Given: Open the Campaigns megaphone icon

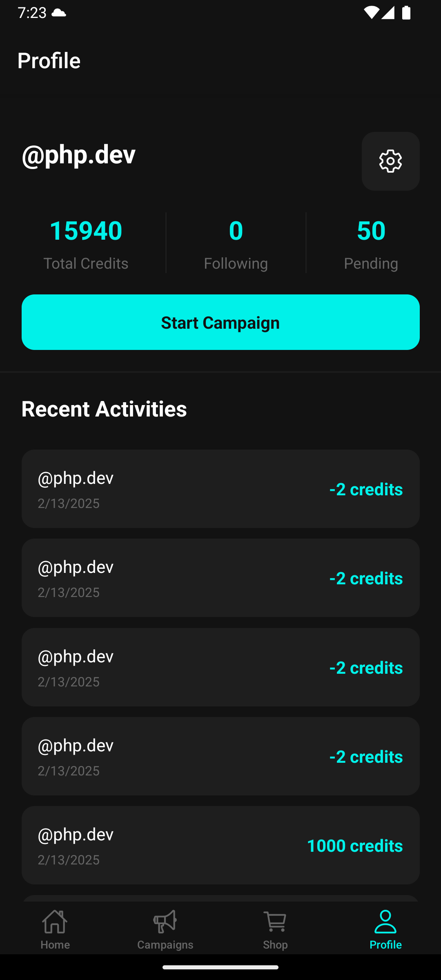Looking at the screenshot, I should [165, 922].
